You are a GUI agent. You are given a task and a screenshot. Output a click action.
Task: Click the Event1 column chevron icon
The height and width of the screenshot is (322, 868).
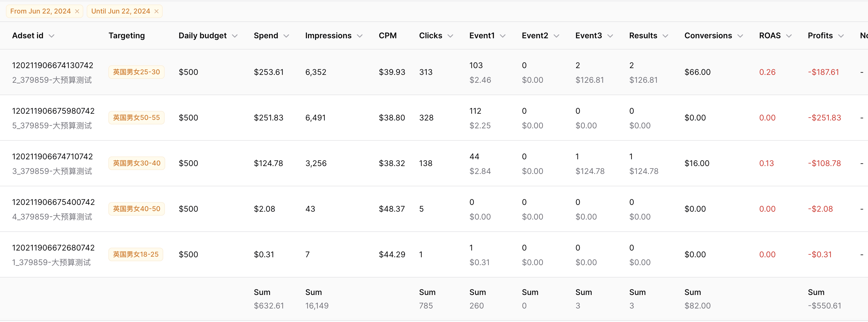[503, 36]
